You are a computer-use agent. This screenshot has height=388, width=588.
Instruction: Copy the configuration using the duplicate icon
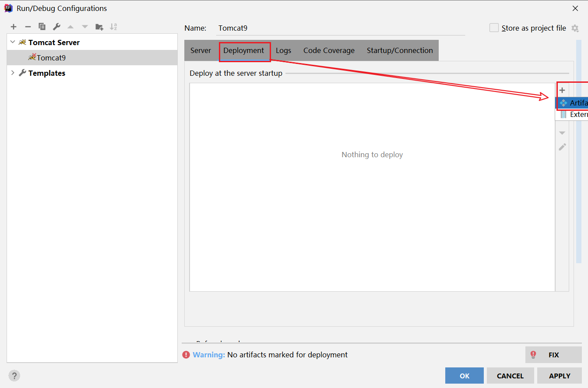pos(42,27)
